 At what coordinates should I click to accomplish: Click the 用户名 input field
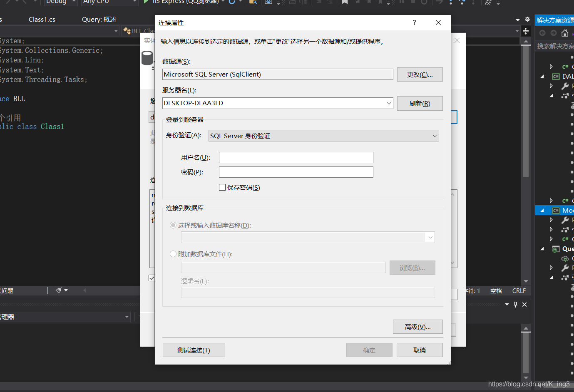296,157
